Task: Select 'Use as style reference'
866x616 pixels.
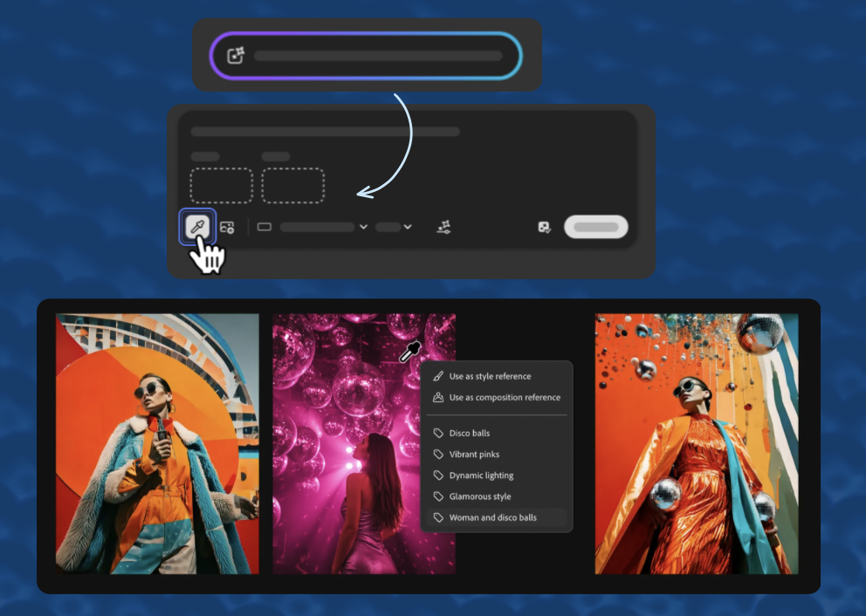Action: [490, 377]
